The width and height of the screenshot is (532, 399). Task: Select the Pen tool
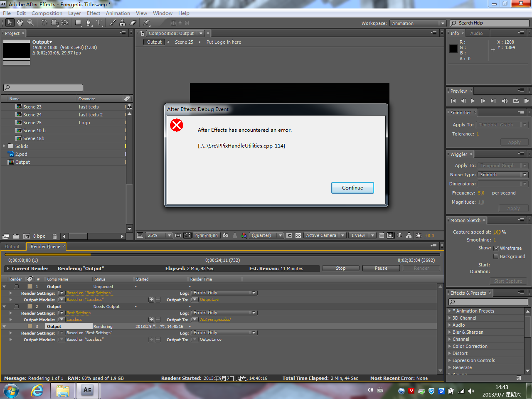[89, 23]
